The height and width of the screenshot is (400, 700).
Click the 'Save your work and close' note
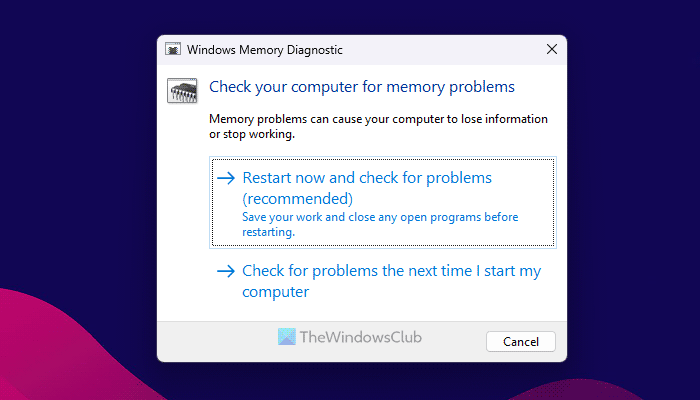coord(380,224)
